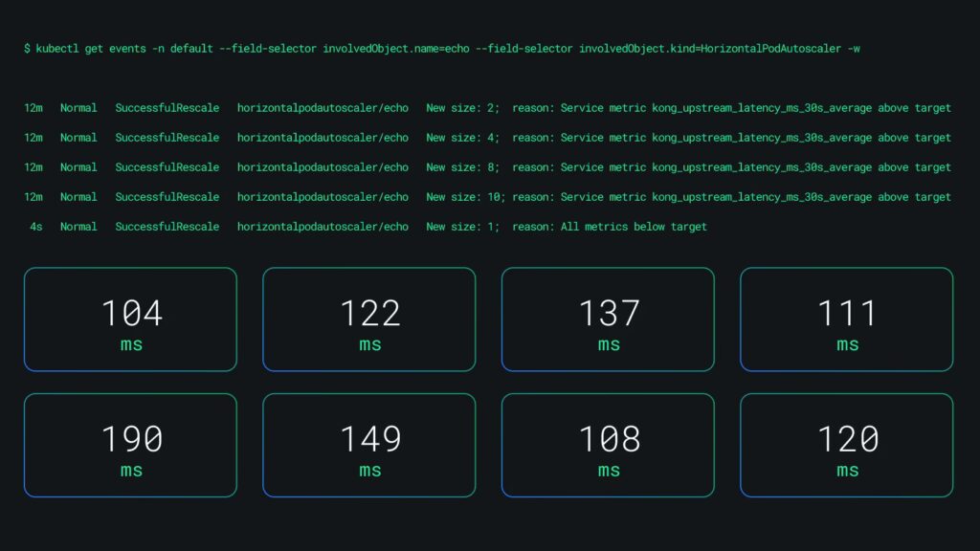Screen dimensions: 980x551
Task: Select the 149 ms latency card
Action: click(369, 446)
